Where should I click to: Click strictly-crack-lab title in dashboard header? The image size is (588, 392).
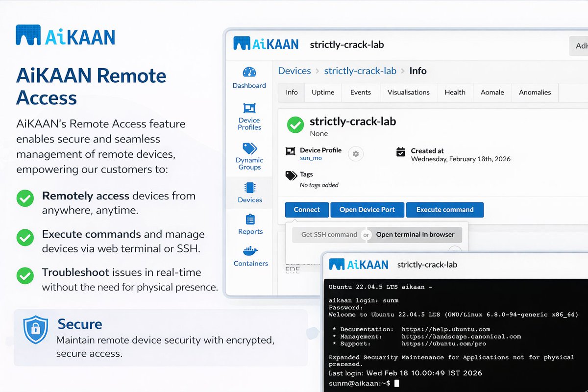(347, 45)
